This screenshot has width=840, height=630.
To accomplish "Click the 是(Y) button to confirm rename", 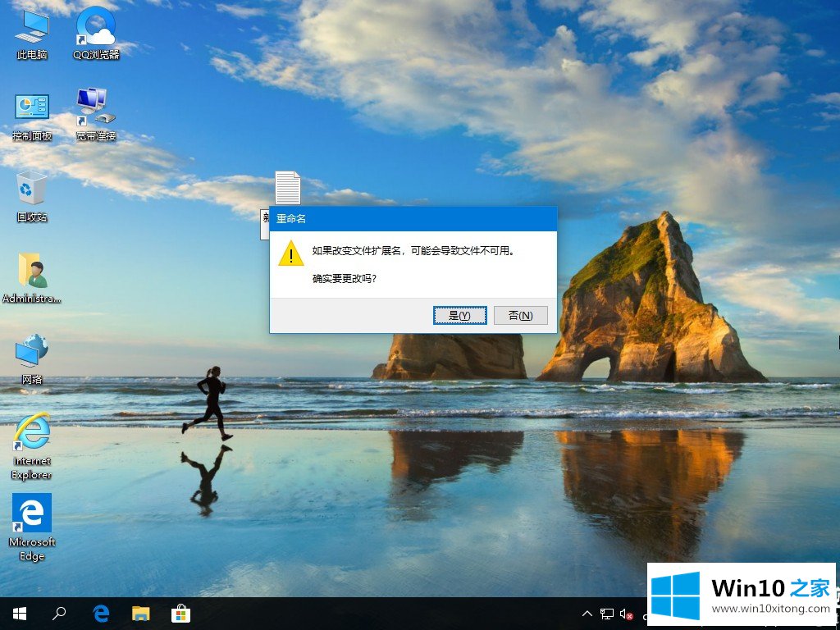I will coord(460,316).
